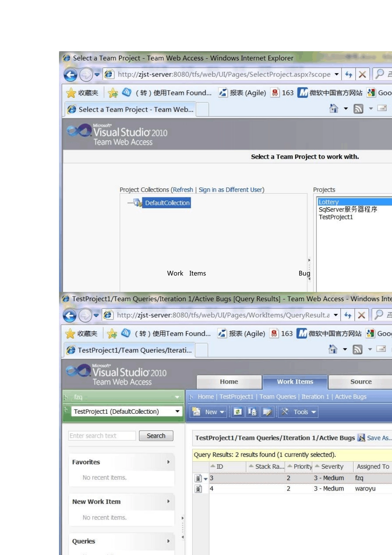Expand the Favorites panel arrow

click(x=168, y=462)
